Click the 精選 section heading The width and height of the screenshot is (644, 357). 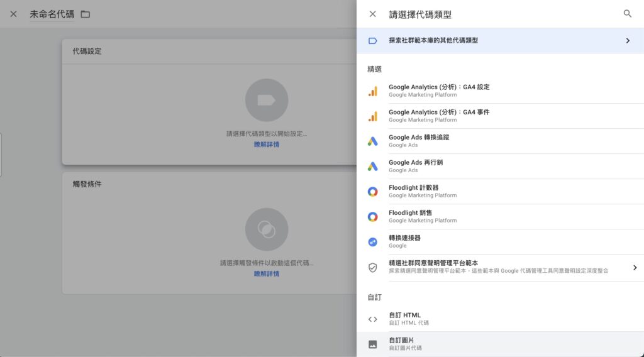(374, 69)
